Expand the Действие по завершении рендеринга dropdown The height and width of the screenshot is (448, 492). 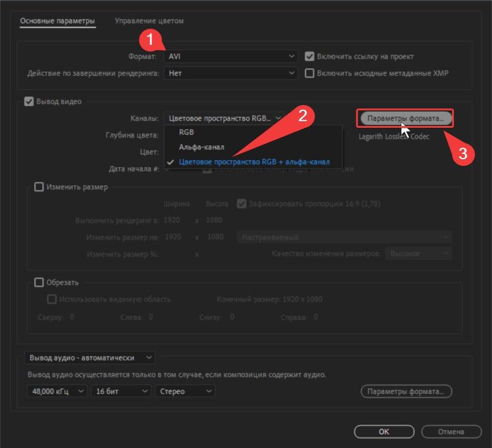tap(230, 73)
